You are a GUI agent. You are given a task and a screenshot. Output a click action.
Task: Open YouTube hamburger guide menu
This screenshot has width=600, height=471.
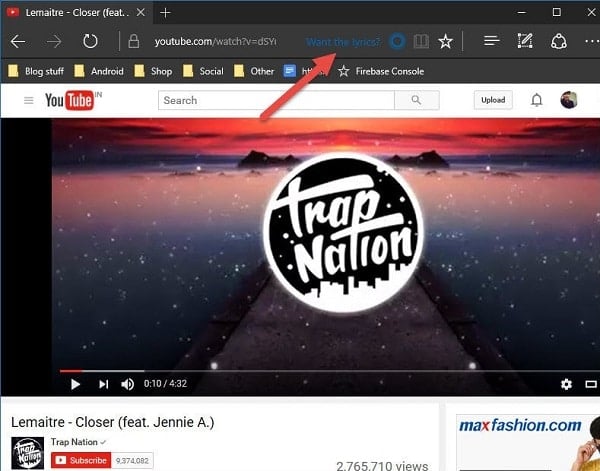point(29,100)
